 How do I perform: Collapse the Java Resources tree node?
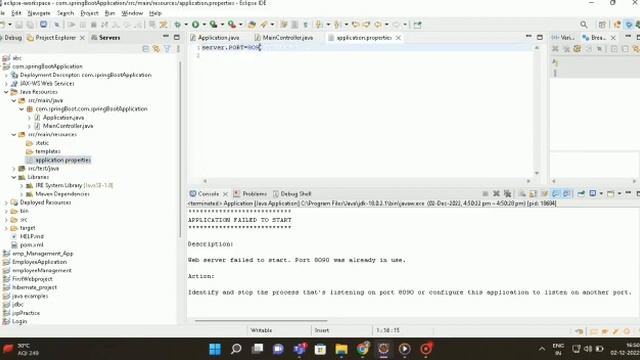(x=6, y=92)
